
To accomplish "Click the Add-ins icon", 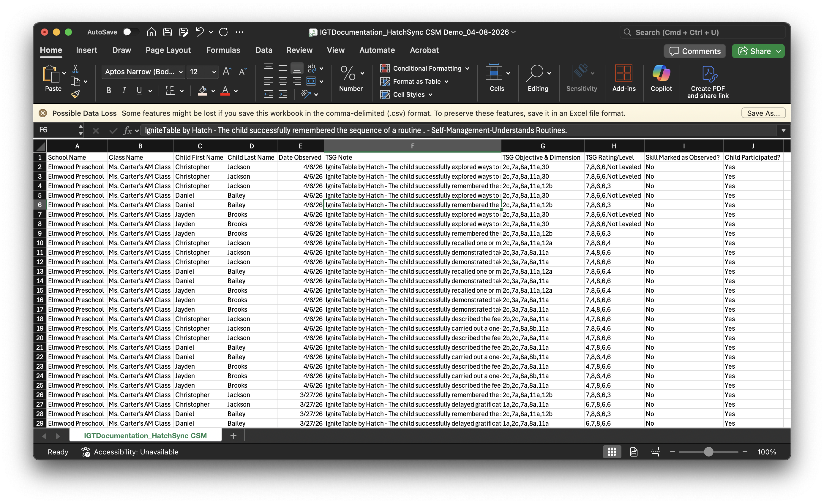I will [624, 79].
